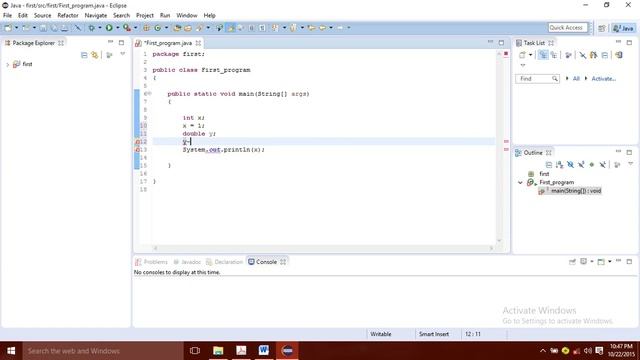Click the External Tools run icon
Image resolution: width=640 pixels, height=360 pixels.
(127, 28)
